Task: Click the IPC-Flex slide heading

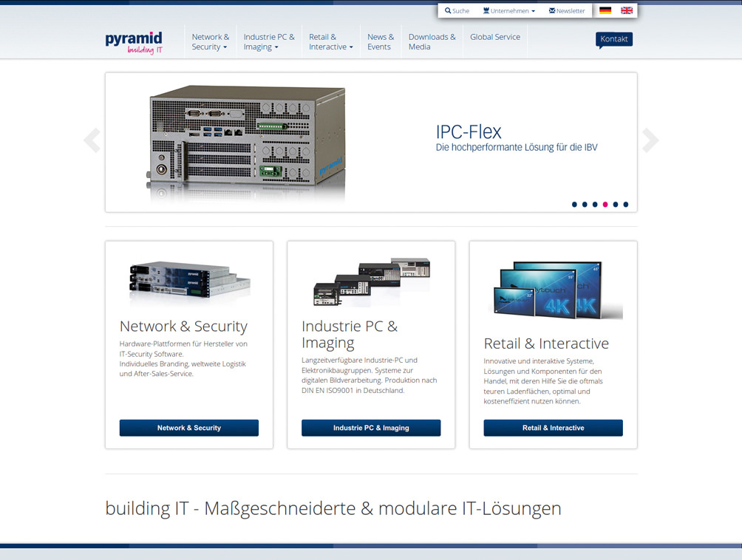Action: [469, 132]
